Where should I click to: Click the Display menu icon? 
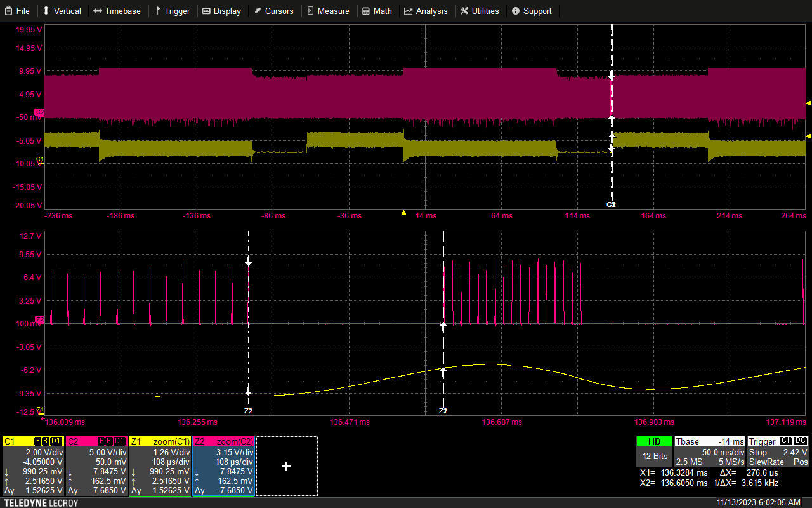[x=207, y=11]
